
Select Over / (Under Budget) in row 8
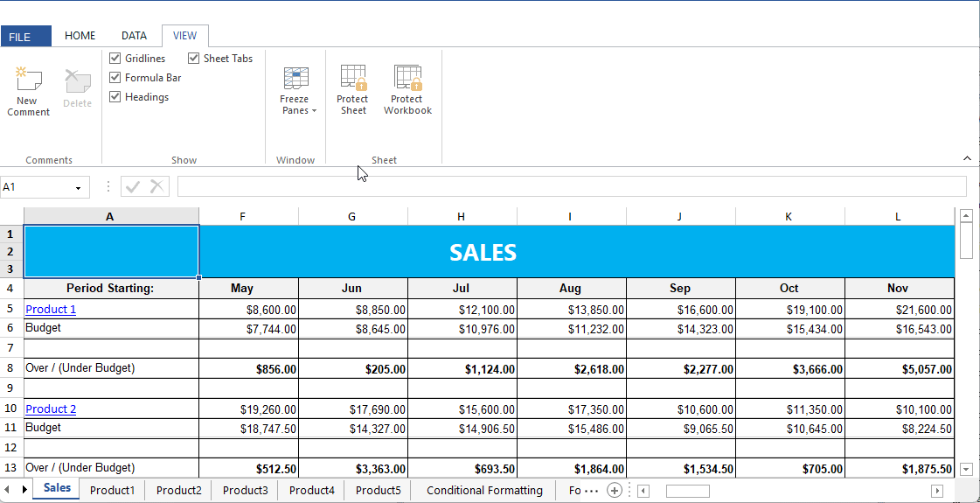click(x=111, y=368)
